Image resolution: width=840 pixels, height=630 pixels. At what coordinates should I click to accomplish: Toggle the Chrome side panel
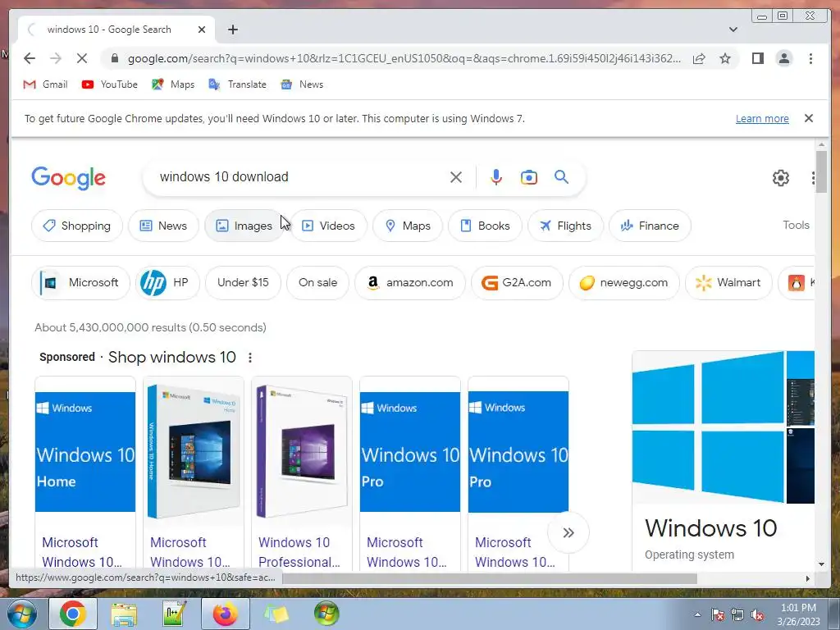pos(757,58)
